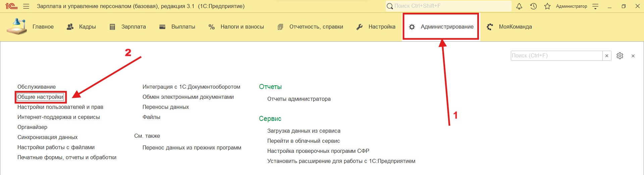This screenshot has width=644, height=175.
Task: Open the Налоги и взносы section
Action: (x=242, y=27)
